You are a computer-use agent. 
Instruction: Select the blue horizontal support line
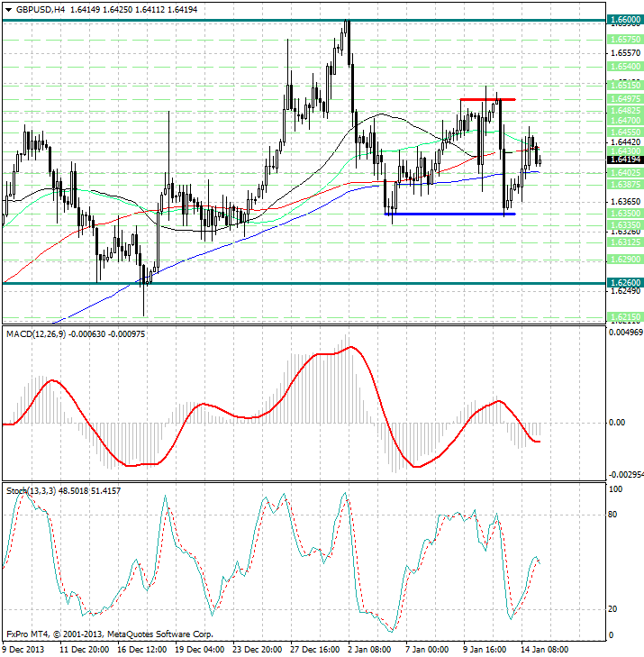[x=449, y=214]
